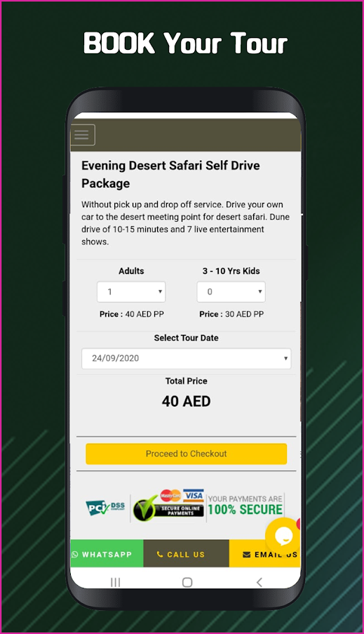Open the 3 - 10 Yrs Kids dropdown
The height and width of the screenshot is (634, 364).
coord(231,291)
